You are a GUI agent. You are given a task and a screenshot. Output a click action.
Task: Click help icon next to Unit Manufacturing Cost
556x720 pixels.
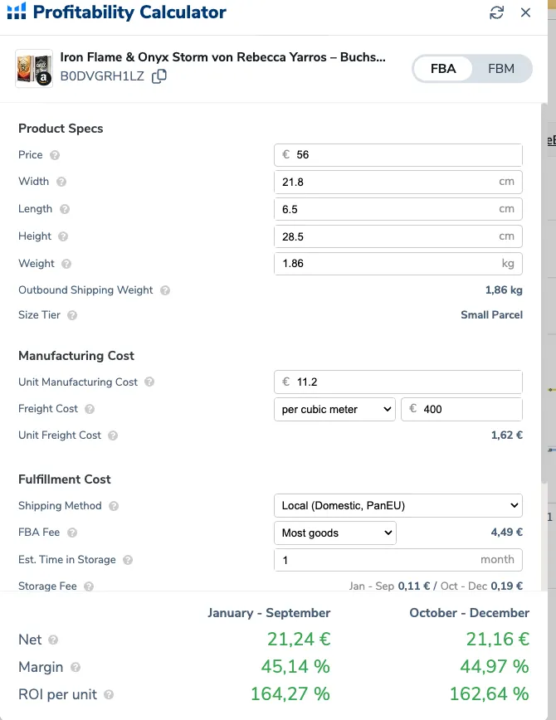click(x=149, y=382)
